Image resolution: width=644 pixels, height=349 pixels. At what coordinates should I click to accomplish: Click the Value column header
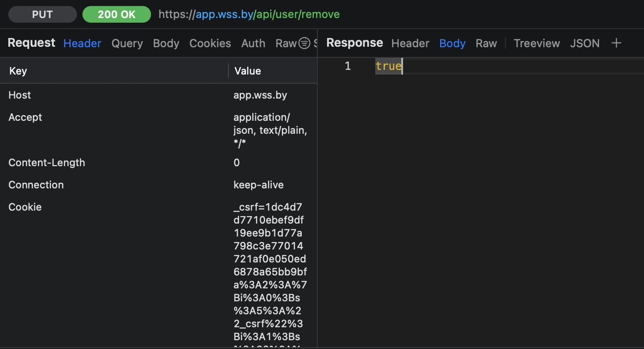(x=247, y=71)
